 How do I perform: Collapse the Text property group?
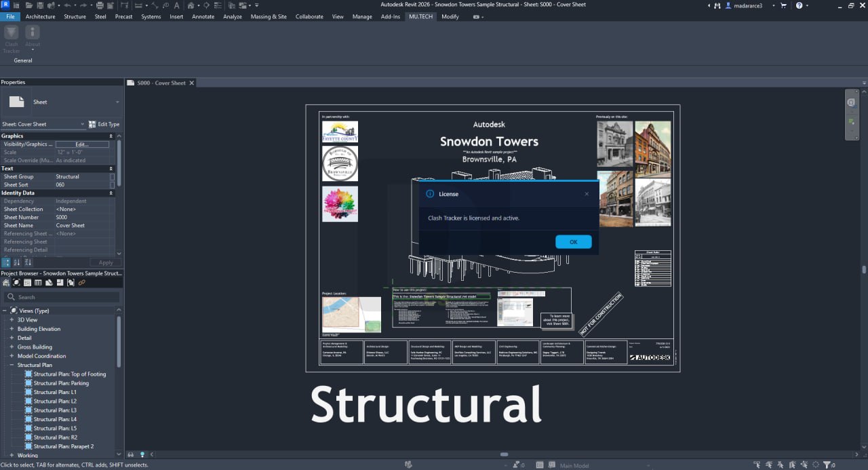(x=111, y=168)
